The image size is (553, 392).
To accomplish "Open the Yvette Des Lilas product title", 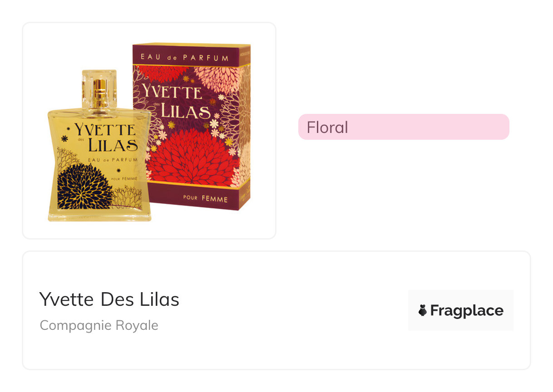I will (109, 299).
